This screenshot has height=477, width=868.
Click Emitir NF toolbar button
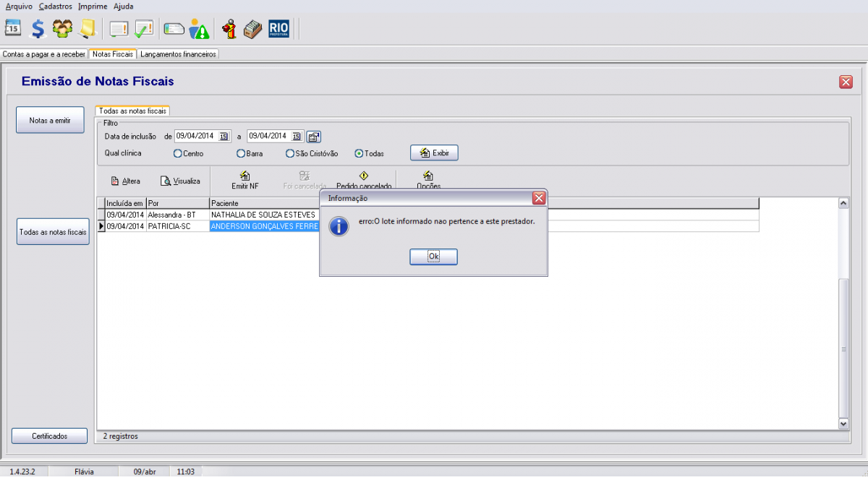[x=244, y=180]
